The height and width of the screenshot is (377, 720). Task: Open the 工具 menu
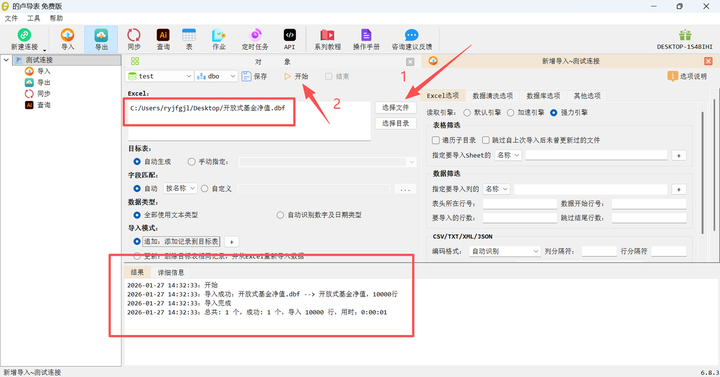[x=34, y=18]
